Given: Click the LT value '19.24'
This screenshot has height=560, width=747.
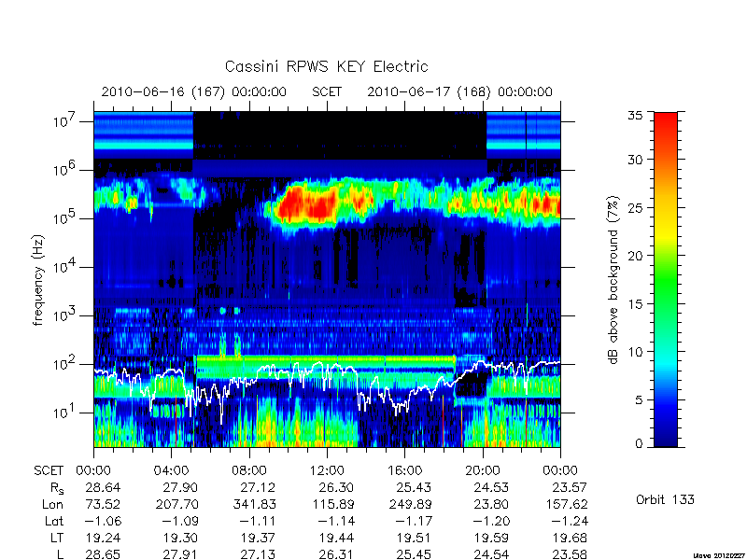Looking at the screenshot, I should click(x=103, y=539).
